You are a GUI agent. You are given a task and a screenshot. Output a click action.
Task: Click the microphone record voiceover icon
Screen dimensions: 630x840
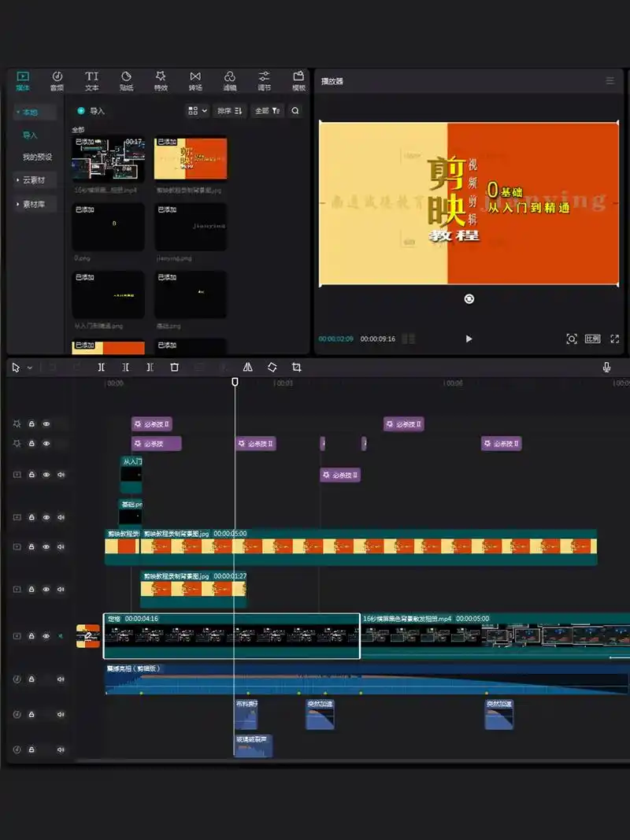(606, 368)
